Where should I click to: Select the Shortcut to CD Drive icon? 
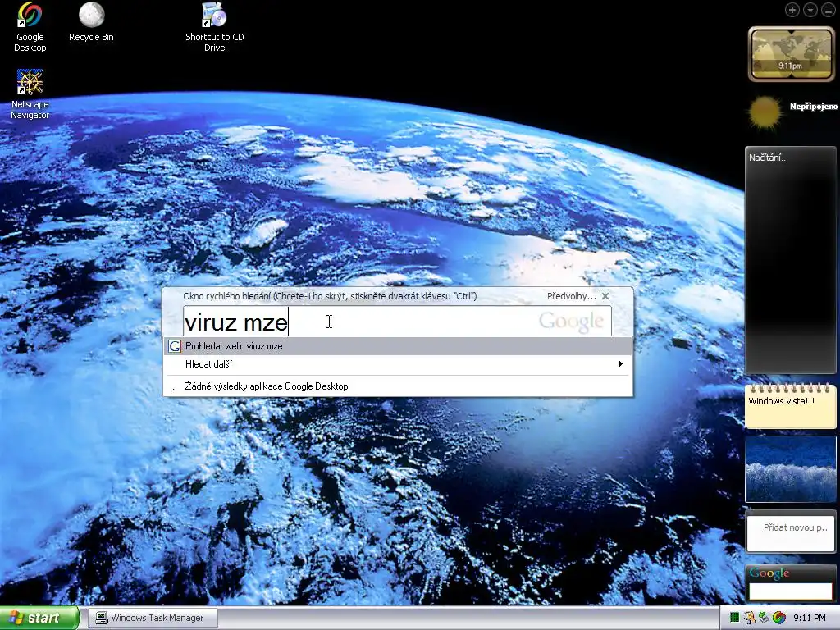click(x=214, y=27)
